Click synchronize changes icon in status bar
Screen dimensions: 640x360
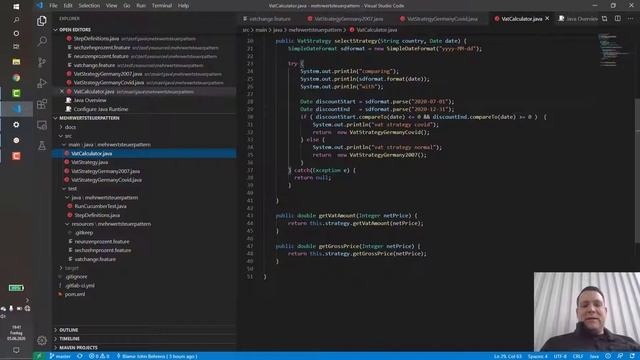pos(80,356)
